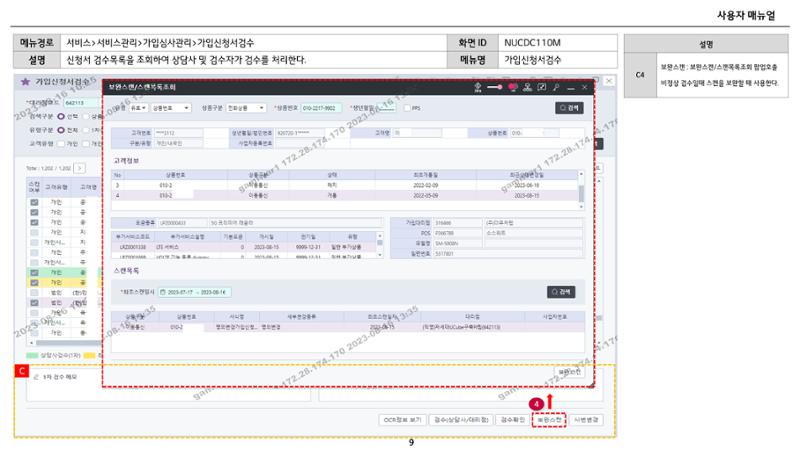Tick the PPS checkbox
This screenshot has height=450, width=800.
point(407,108)
